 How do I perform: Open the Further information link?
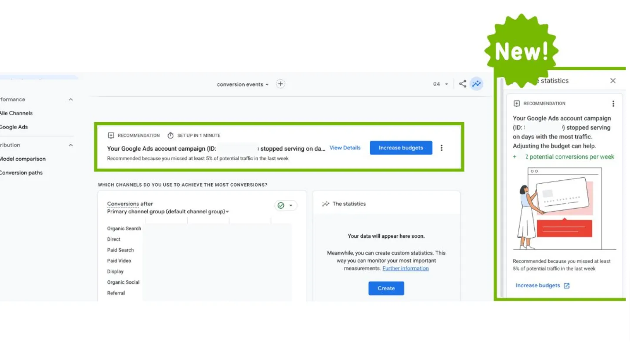click(405, 268)
